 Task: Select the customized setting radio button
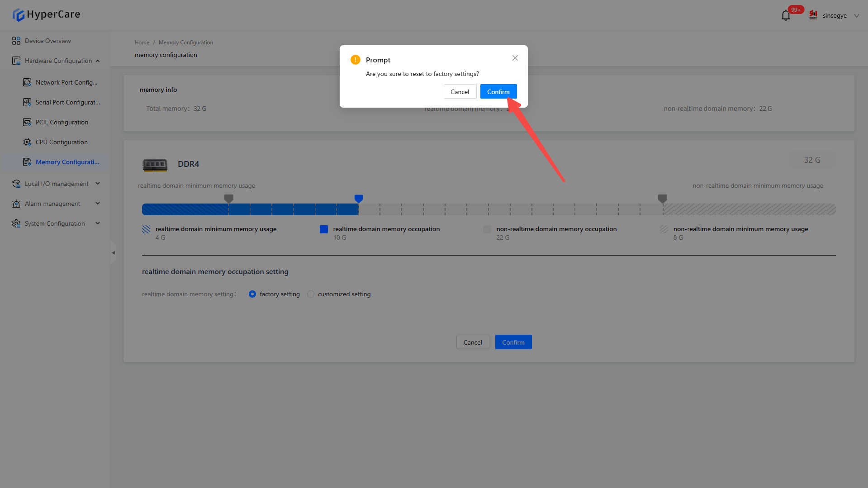tap(311, 294)
